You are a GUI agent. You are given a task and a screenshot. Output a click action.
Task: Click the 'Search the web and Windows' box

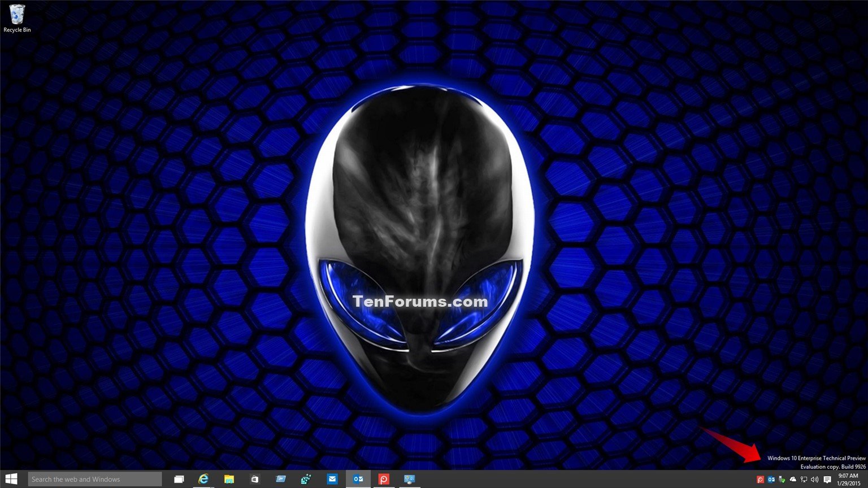click(x=95, y=479)
